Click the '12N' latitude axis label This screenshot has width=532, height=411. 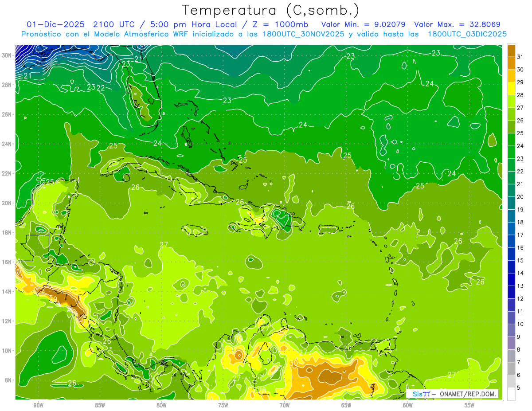coord(8,321)
